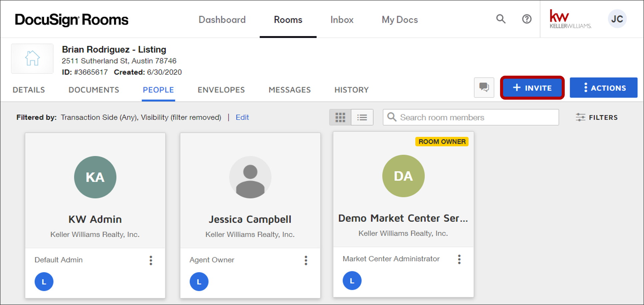The width and height of the screenshot is (644, 305).
Task: Click the room ID #3665617
Action: point(91,72)
